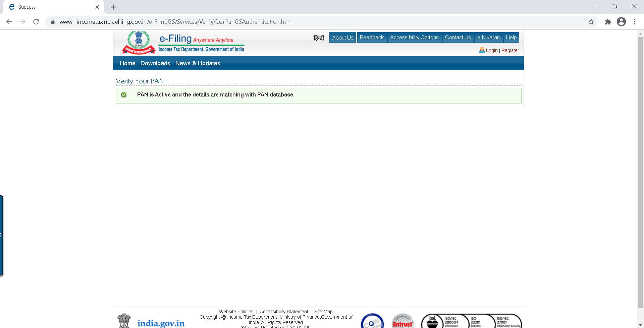Viewport: 644px width, 328px height.
Task: Open the Chrome extensions puzzle icon
Action: (608, 22)
